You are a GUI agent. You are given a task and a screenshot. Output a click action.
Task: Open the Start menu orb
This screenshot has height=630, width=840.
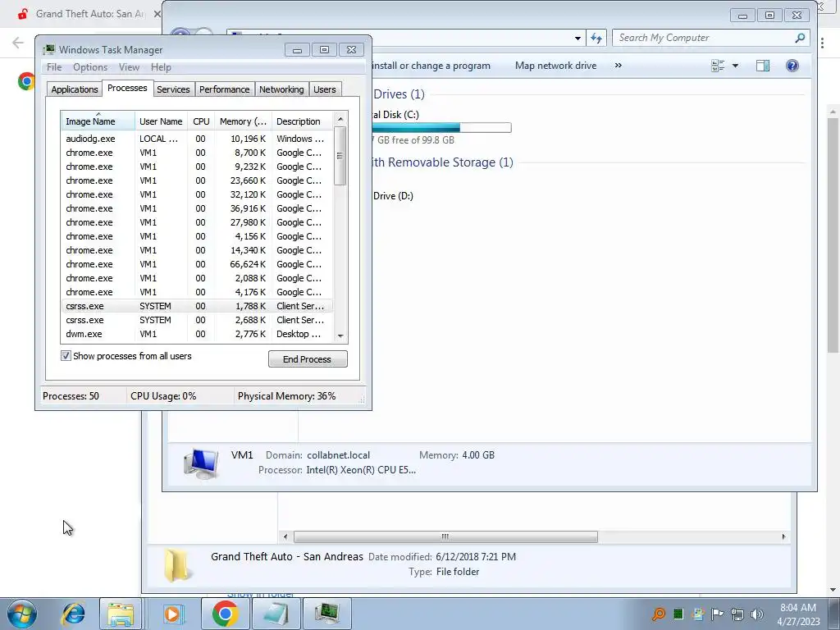(x=21, y=614)
